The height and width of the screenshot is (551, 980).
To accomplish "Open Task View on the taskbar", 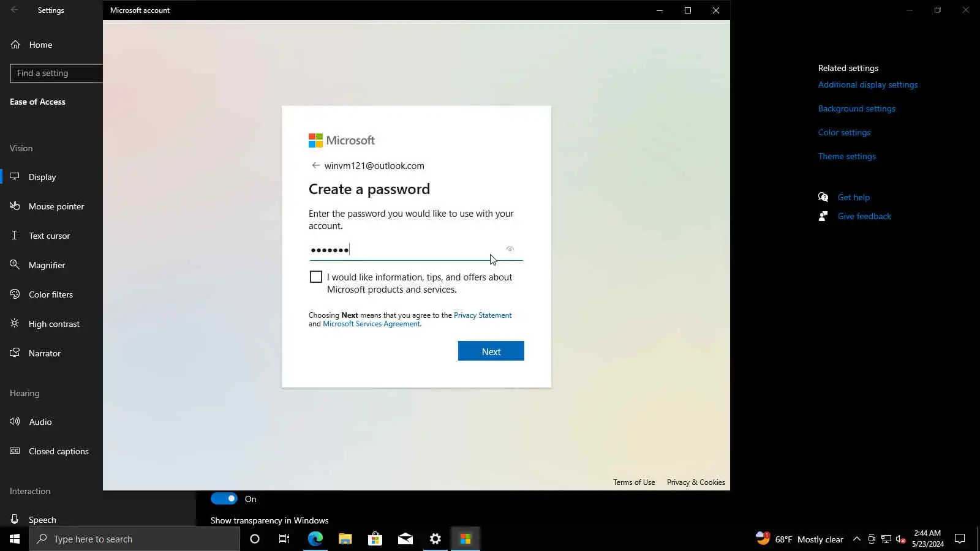I will coord(284,539).
